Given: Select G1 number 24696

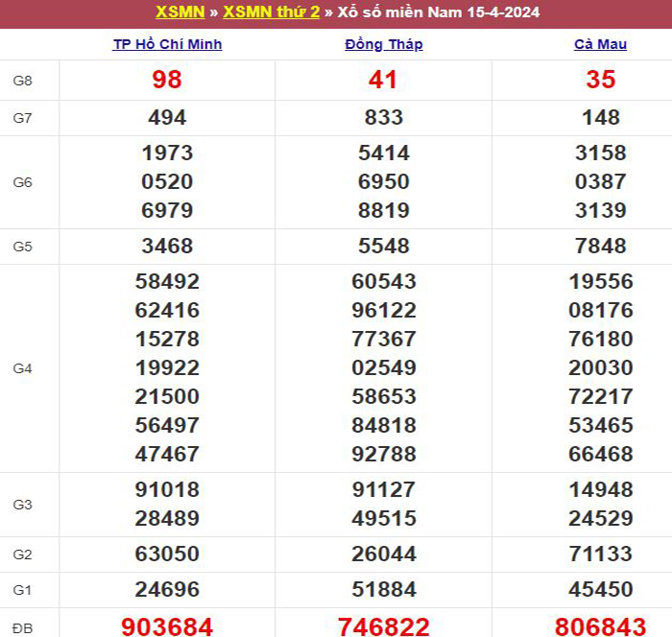Looking at the screenshot, I should pos(167,589).
